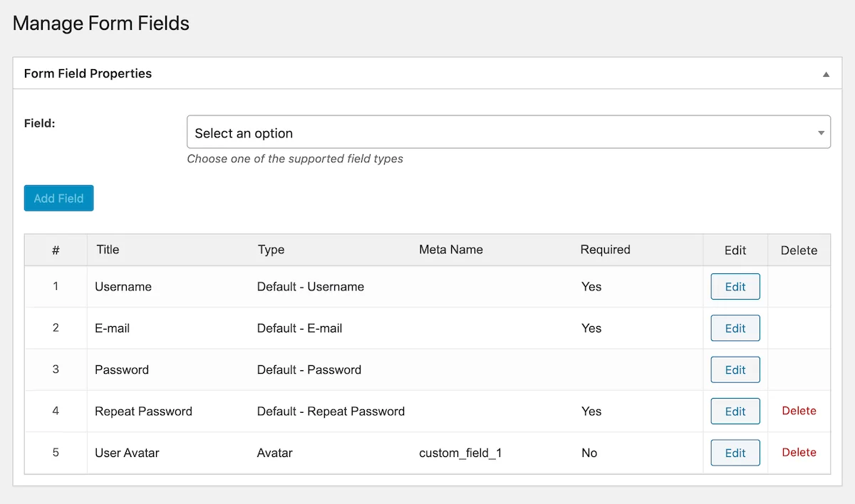Click the Required column header
This screenshot has height=504, width=855.
(606, 249)
